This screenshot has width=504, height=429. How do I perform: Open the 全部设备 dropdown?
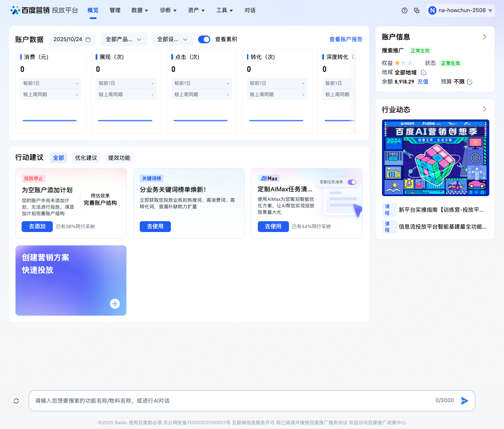click(172, 39)
